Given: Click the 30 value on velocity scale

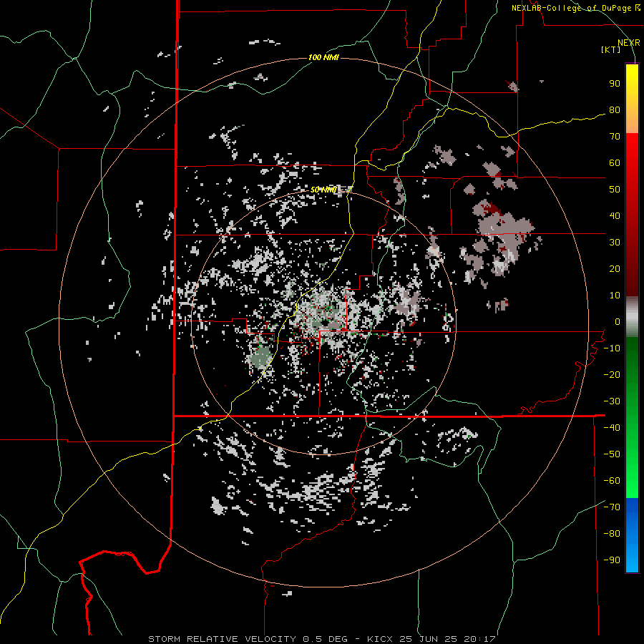Looking at the screenshot, I should point(615,243).
